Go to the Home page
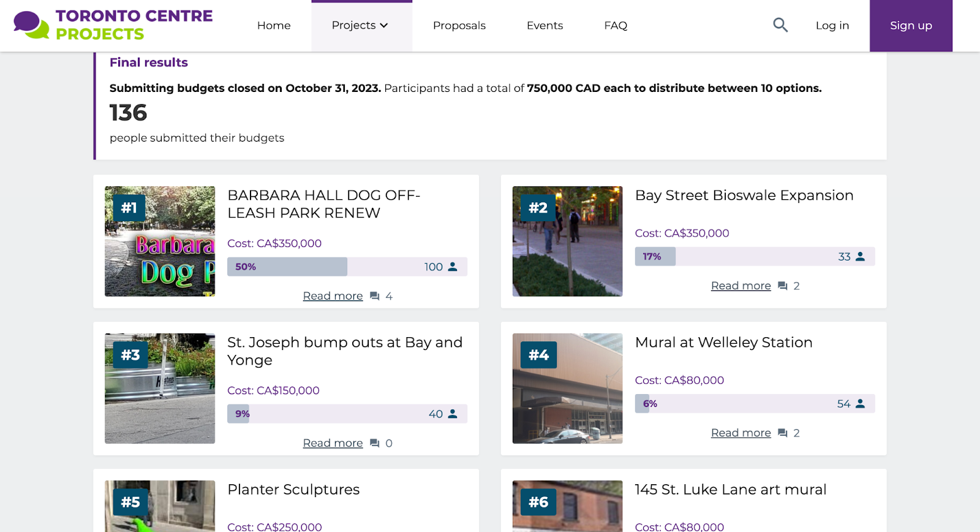980x532 pixels. pyautogui.click(x=274, y=26)
